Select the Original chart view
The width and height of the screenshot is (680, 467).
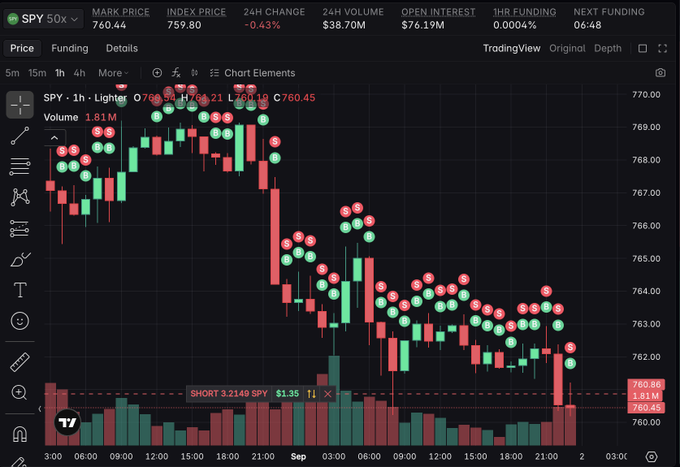(567, 48)
